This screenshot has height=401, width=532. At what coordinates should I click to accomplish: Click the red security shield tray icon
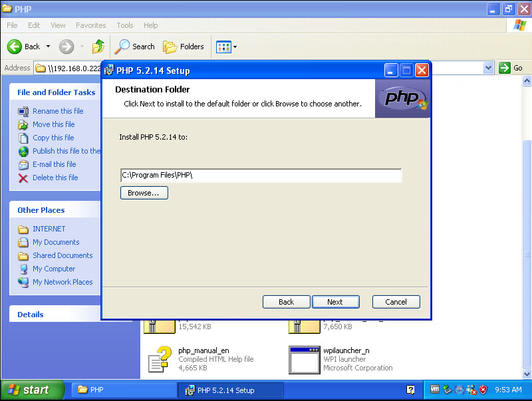[483, 390]
